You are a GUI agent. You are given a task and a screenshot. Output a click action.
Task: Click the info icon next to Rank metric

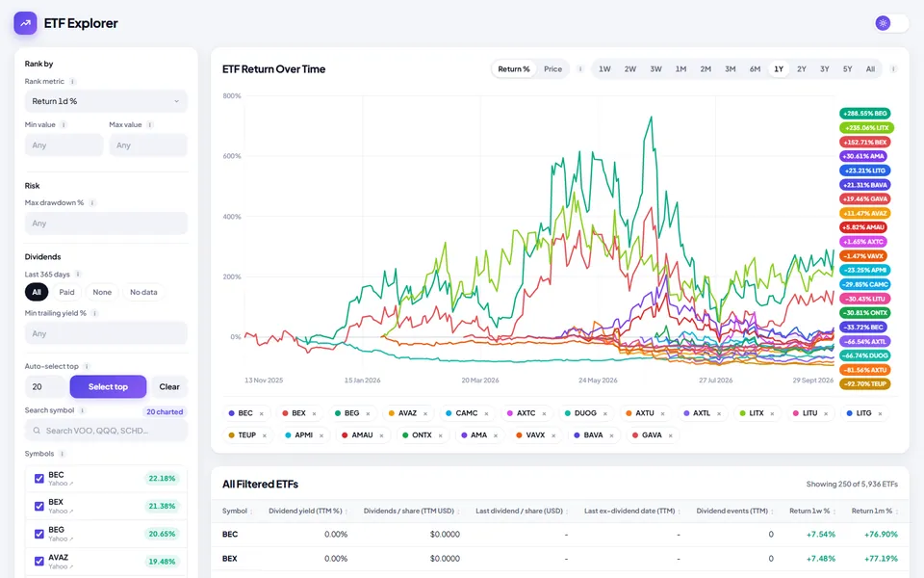click(72, 81)
